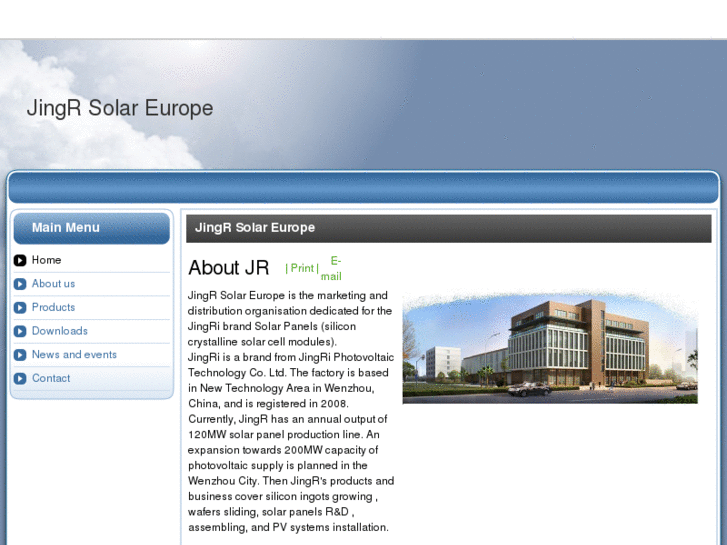Click the dark JingR Solar Europe section header
727x545 pixels.
(x=449, y=228)
